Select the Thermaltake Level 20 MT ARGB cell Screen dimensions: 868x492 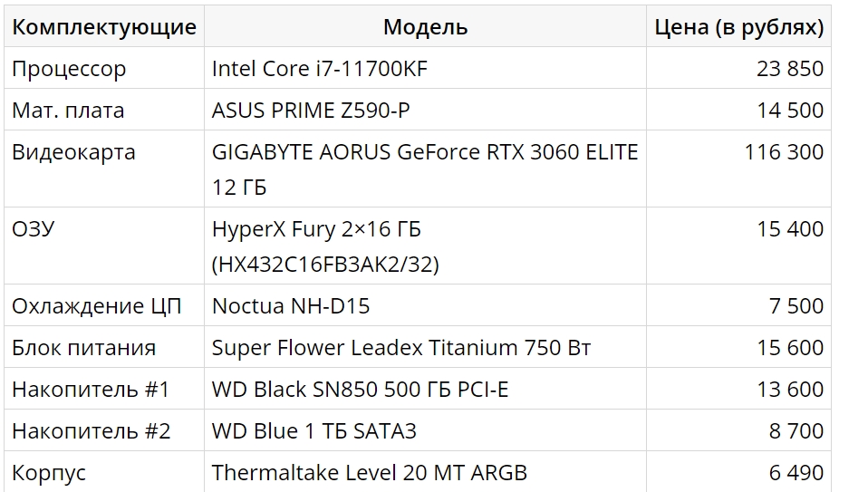[369, 473]
